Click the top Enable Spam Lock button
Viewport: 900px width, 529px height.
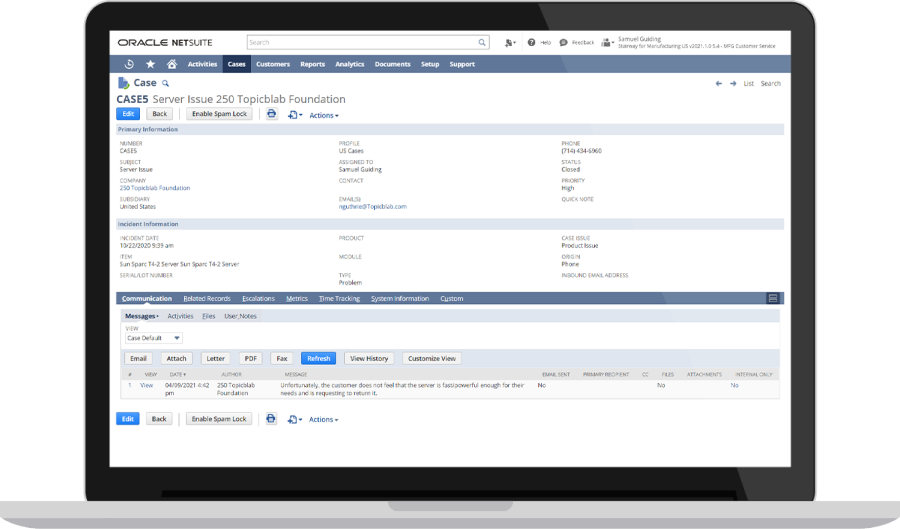(x=219, y=114)
